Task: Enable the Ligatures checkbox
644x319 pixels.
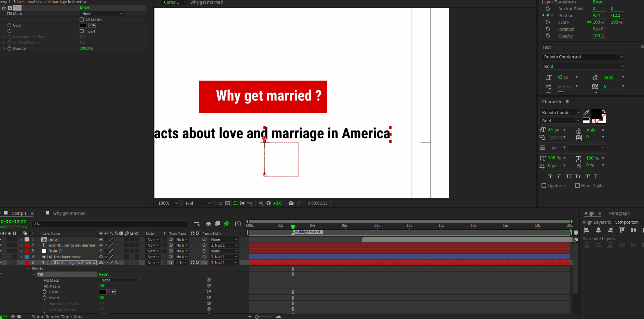Action: 544,185
